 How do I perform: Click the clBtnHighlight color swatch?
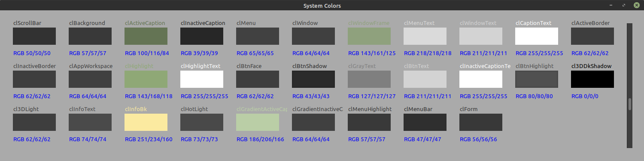coord(537,79)
